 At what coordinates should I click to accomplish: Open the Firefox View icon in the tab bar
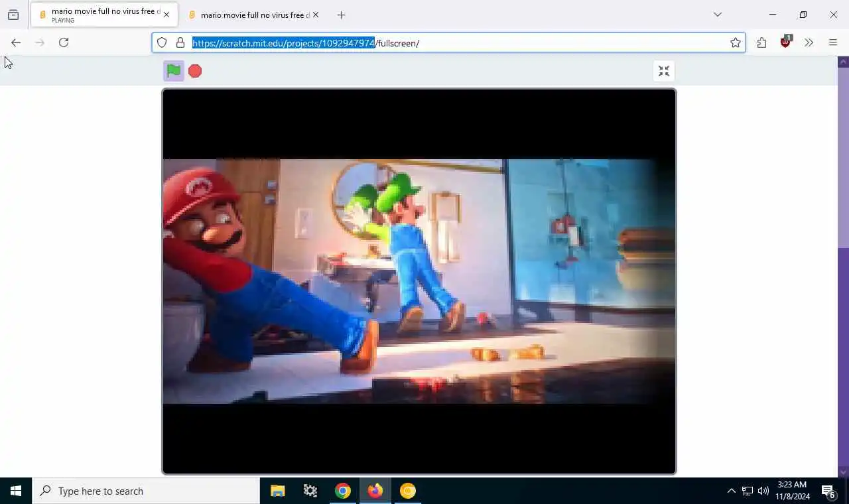[x=13, y=15]
